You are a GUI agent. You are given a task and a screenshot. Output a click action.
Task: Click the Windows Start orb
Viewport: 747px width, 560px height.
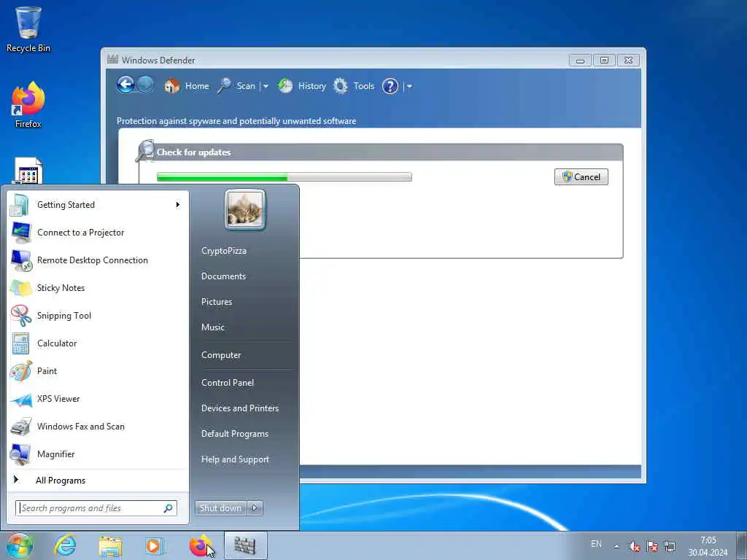pos(20,545)
